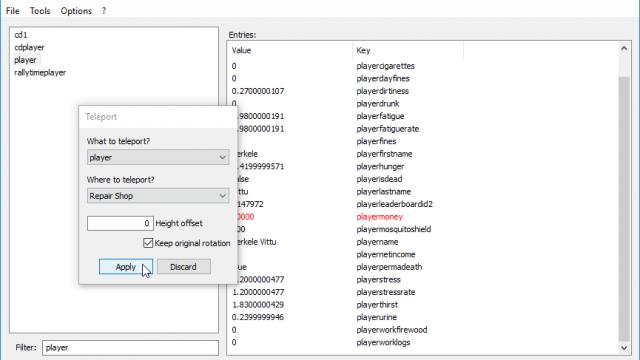Screen dimensions: 640x360
Task: Open the ? help menu
Action: click(x=104, y=11)
